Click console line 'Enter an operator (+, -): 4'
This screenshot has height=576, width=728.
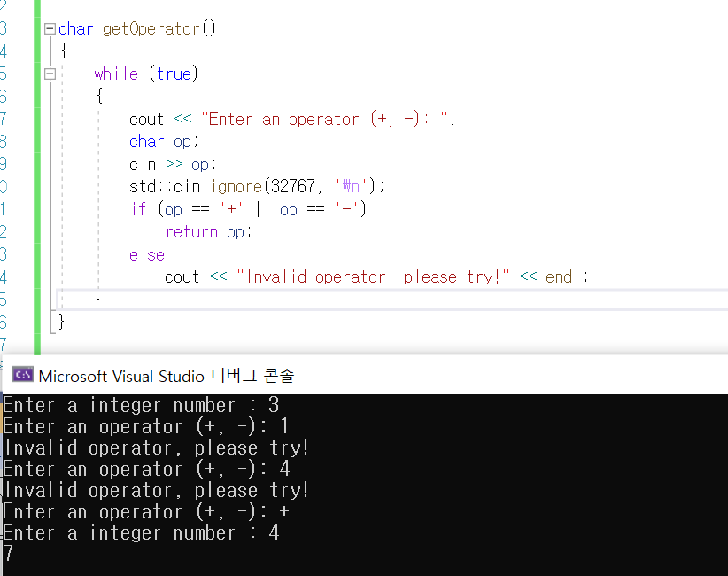click(x=147, y=469)
